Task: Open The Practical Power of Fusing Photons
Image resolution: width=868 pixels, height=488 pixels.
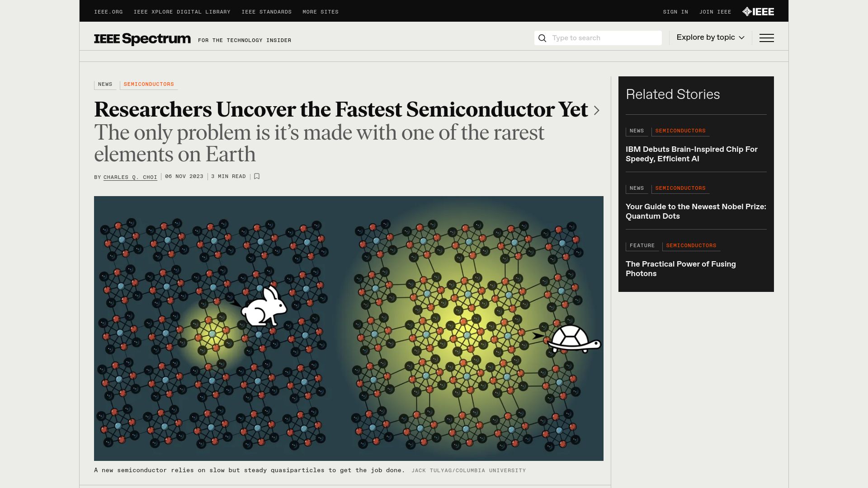Action: pyautogui.click(x=681, y=269)
